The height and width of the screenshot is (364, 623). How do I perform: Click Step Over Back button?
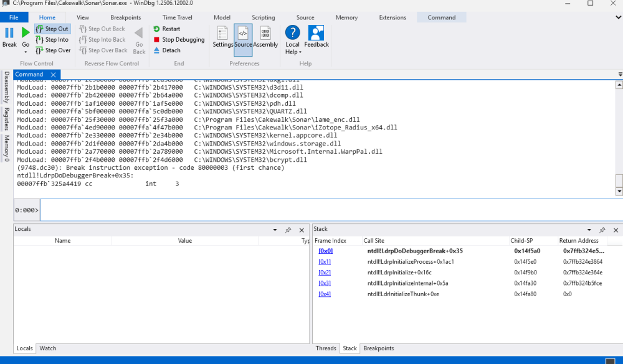pyautogui.click(x=103, y=50)
